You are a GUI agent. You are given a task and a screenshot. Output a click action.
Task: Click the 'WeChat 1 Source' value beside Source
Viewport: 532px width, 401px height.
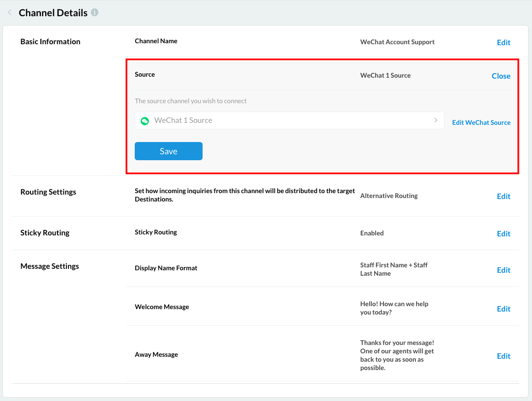[385, 76]
